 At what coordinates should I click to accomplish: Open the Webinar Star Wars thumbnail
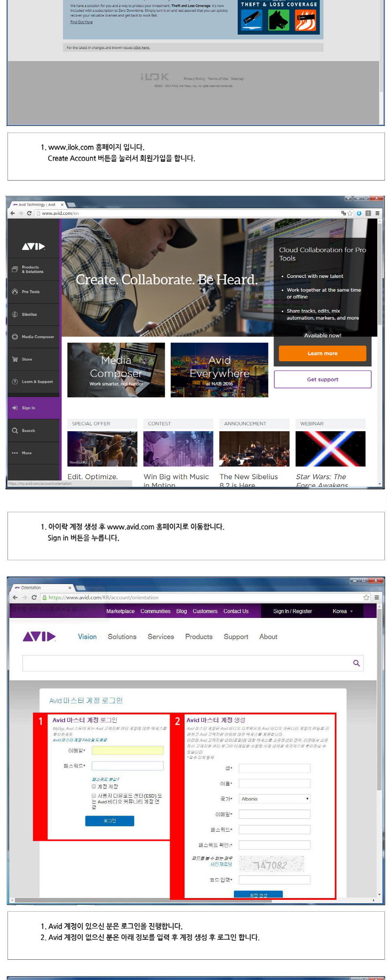click(x=330, y=449)
